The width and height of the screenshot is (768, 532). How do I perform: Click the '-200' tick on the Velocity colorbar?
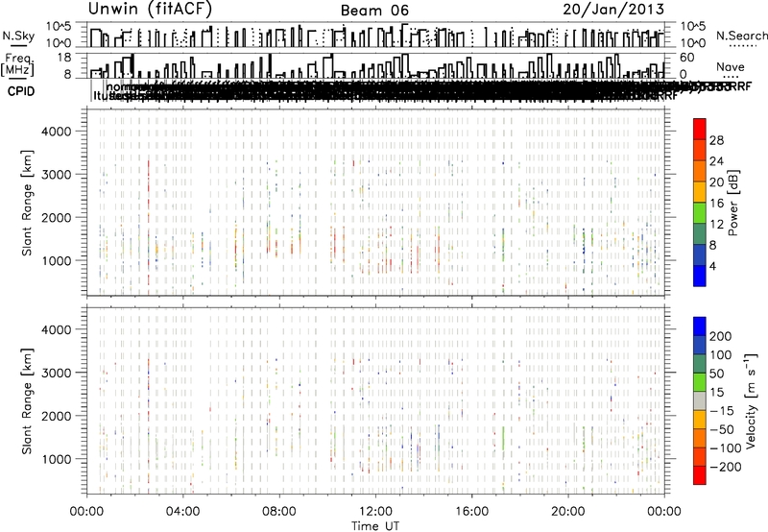point(726,467)
